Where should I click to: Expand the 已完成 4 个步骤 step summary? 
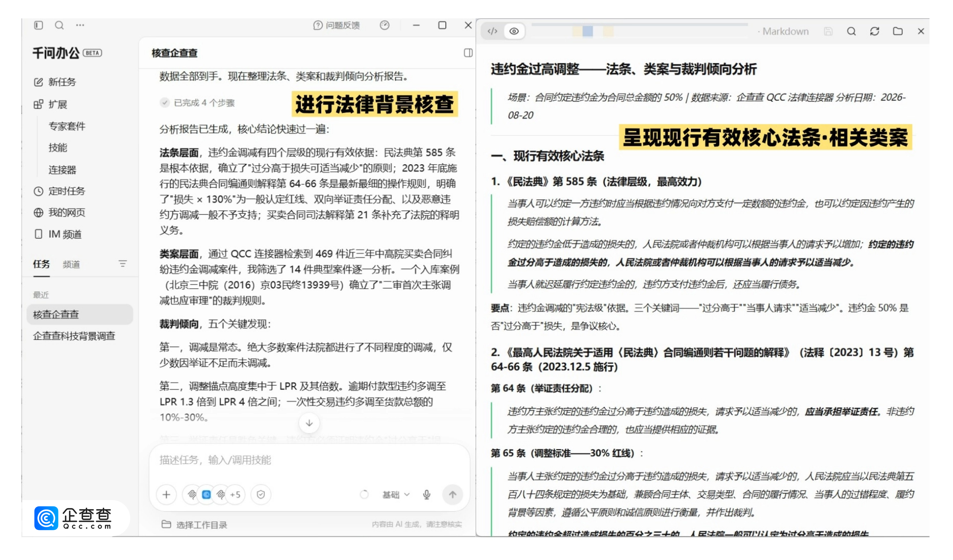coord(197,103)
